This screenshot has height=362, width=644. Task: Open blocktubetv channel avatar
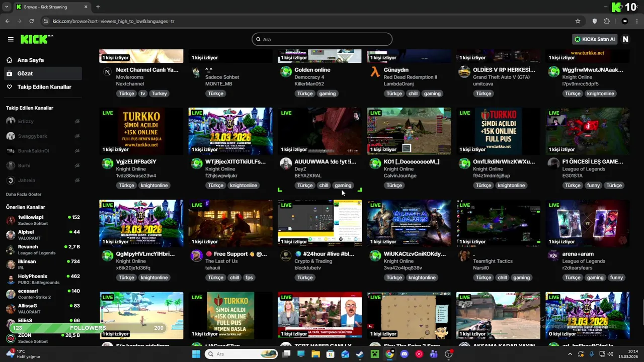point(286,255)
